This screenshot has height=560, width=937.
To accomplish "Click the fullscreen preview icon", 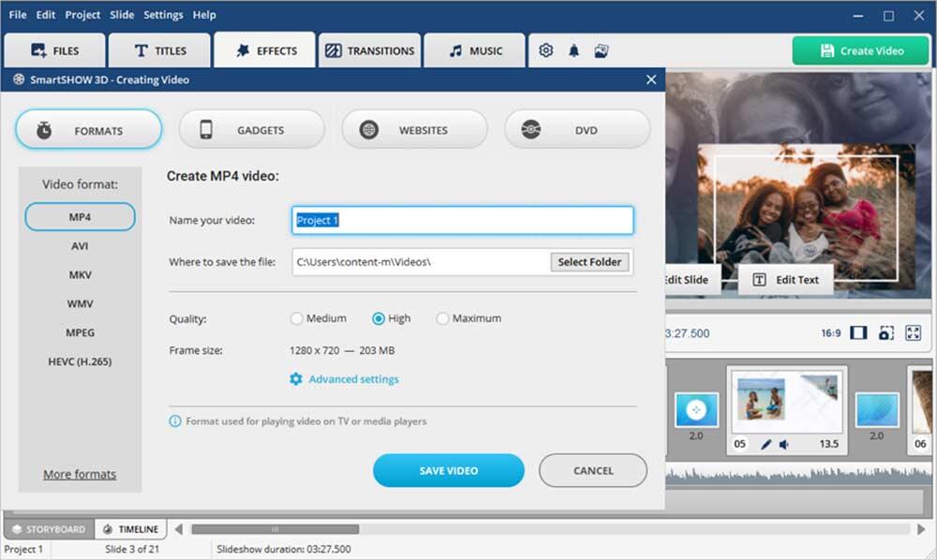I will (914, 333).
